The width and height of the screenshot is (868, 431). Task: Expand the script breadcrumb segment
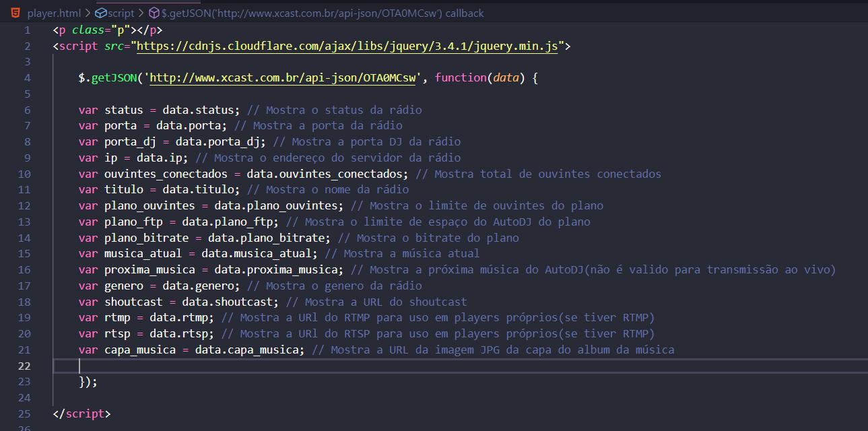pos(121,13)
